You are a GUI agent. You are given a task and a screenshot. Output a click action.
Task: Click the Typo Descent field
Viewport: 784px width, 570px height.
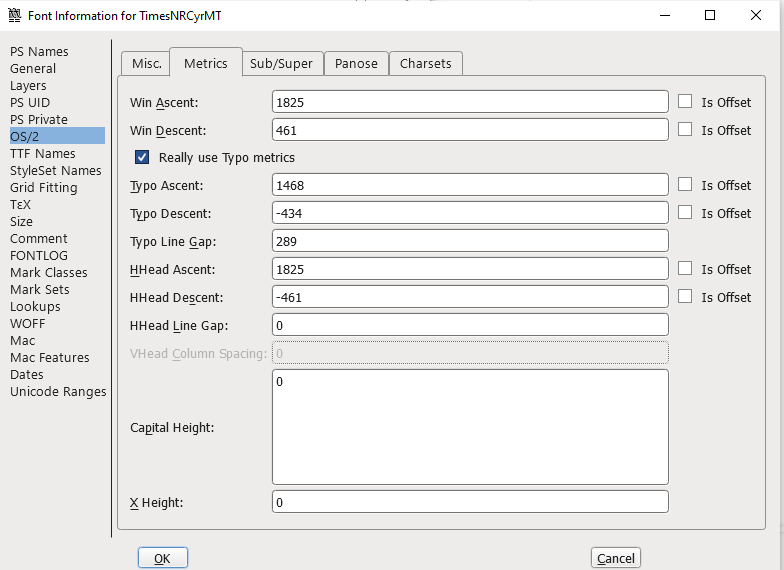470,213
